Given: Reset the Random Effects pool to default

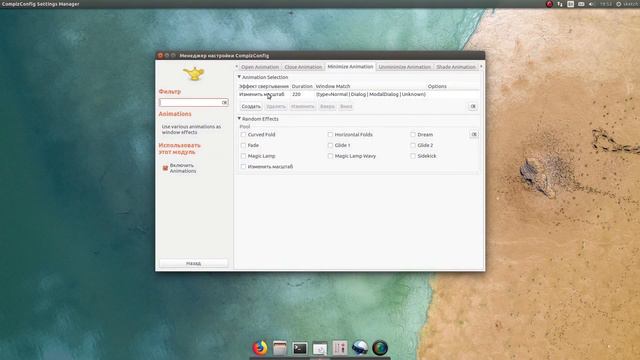Looking at the screenshot, I should click(x=474, y=134).
